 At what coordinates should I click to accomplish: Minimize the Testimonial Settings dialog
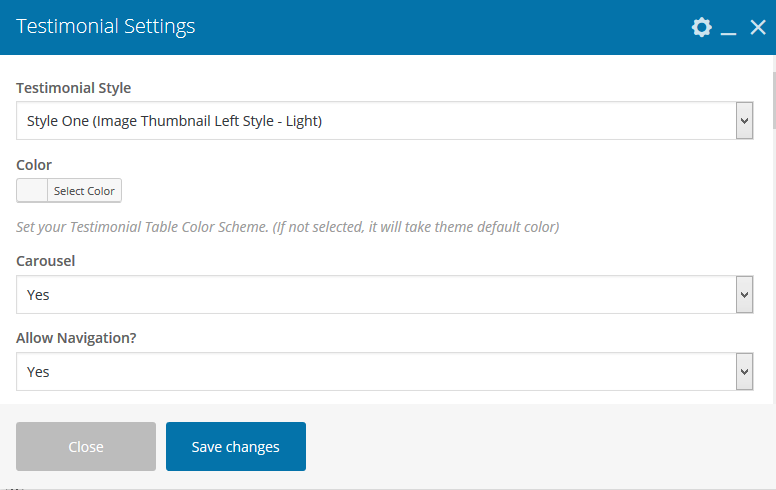point(729,28)
